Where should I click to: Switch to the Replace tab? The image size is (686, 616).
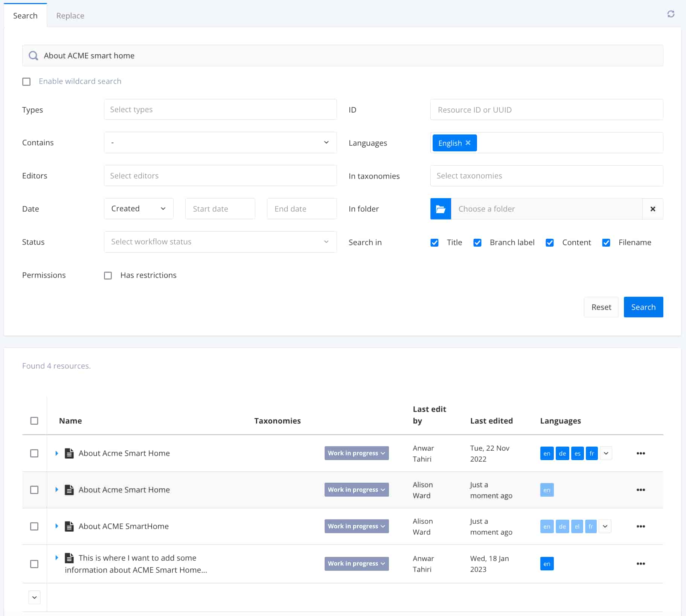pos(70,16)
